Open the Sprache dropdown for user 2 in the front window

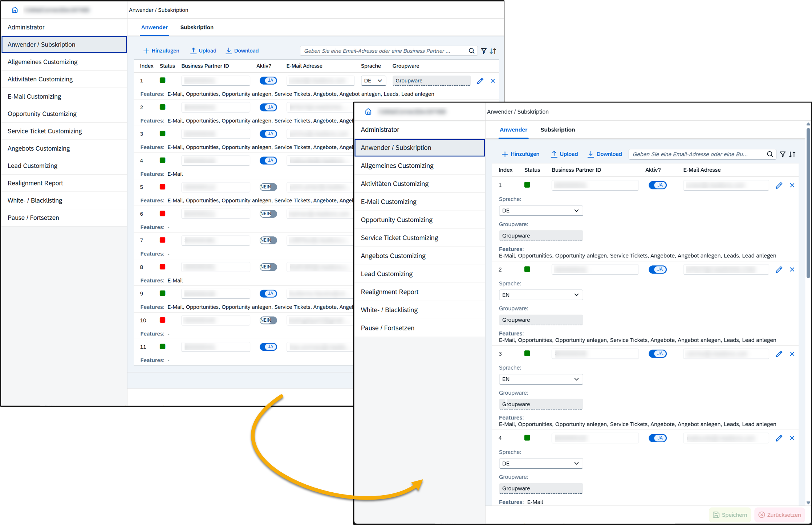tap(540, 295)
